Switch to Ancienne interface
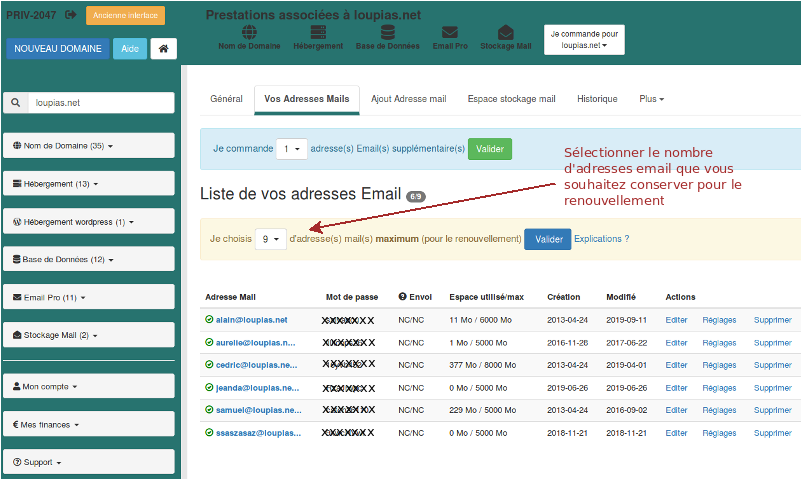This screenshot has height=481, width=803. tap(125, 15)
